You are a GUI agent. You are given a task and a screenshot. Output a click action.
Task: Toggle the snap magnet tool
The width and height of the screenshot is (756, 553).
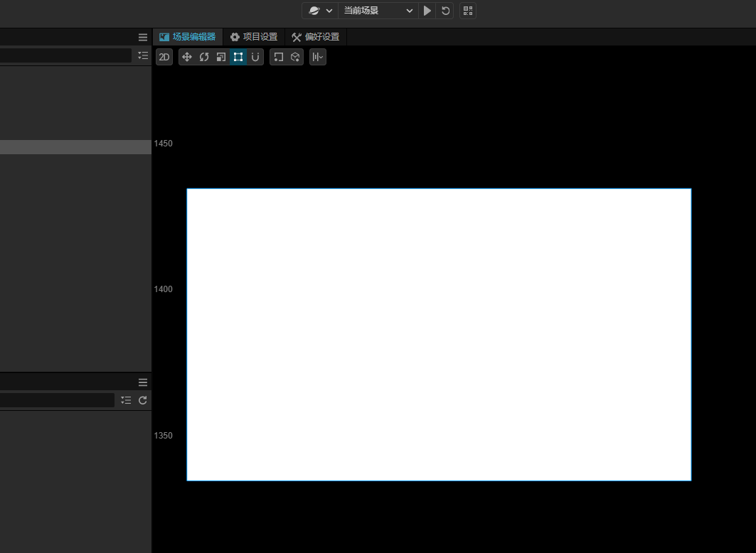point(255,57)
